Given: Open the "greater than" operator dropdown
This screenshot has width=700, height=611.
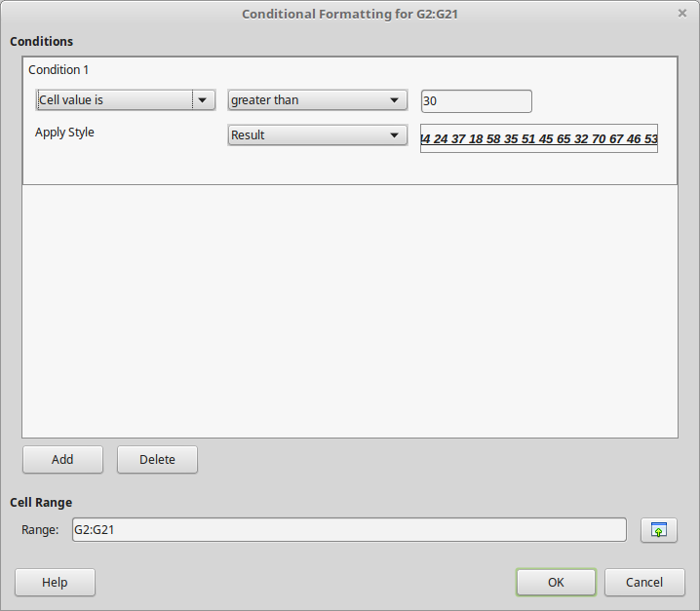Looking at the screenshot, I should (317, 100).
